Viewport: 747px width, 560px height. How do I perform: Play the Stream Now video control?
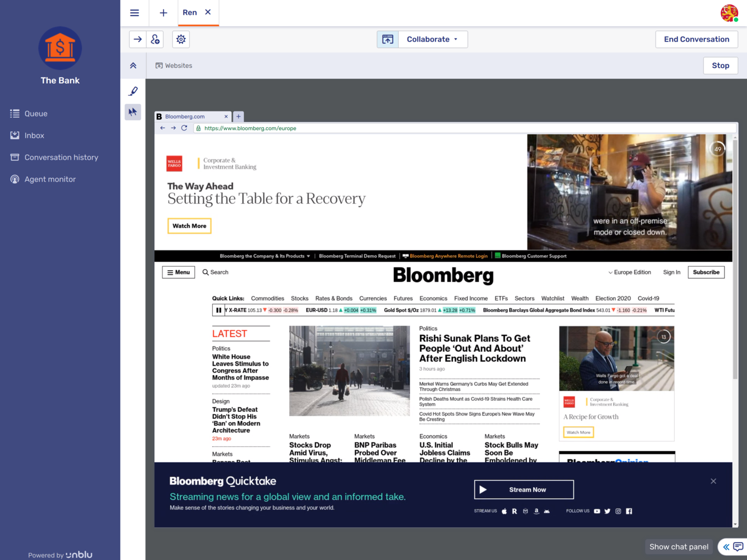coord(523,489)
